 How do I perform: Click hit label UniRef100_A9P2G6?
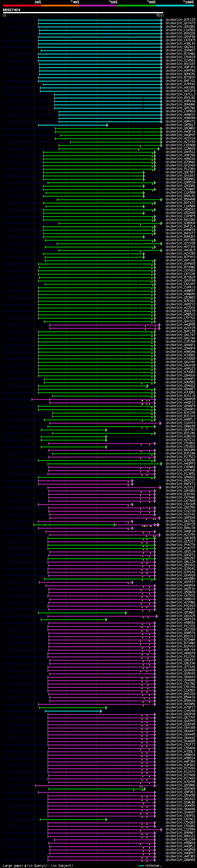[180, 155]
